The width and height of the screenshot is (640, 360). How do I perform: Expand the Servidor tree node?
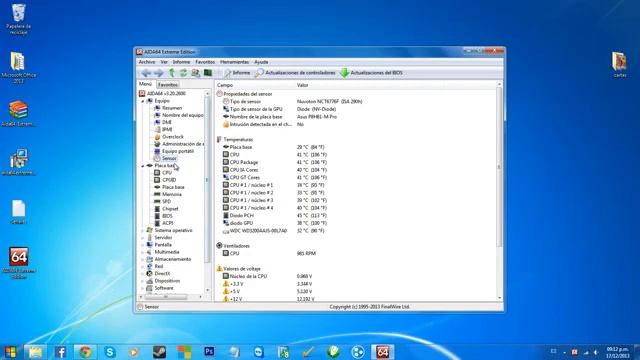click(x=143, y=238)
